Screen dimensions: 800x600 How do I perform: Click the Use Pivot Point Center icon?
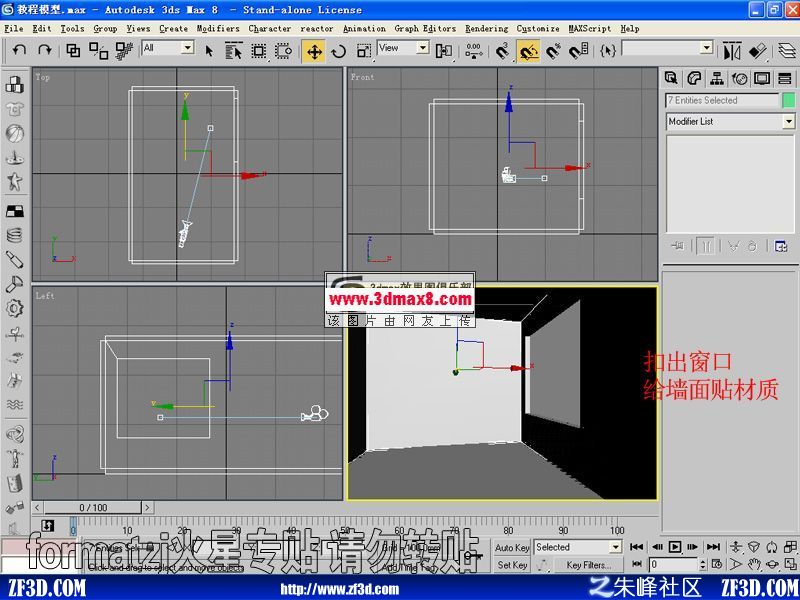[444, 51]
